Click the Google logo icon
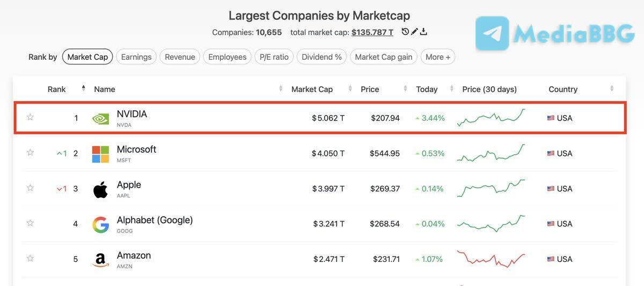Screen dimensions: 644x286 (100, 225)
